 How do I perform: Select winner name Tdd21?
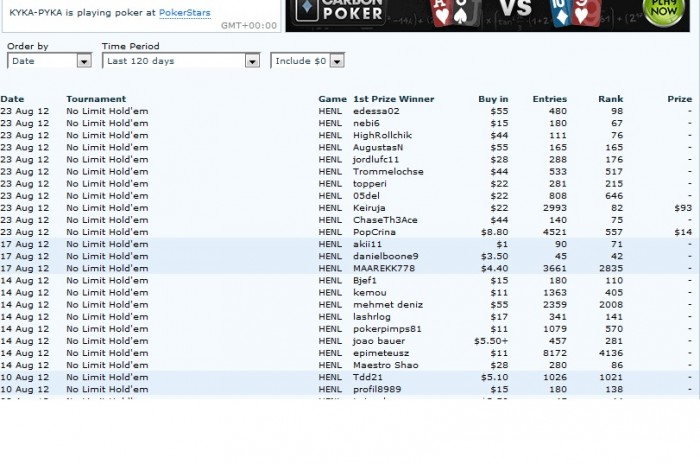367,376
